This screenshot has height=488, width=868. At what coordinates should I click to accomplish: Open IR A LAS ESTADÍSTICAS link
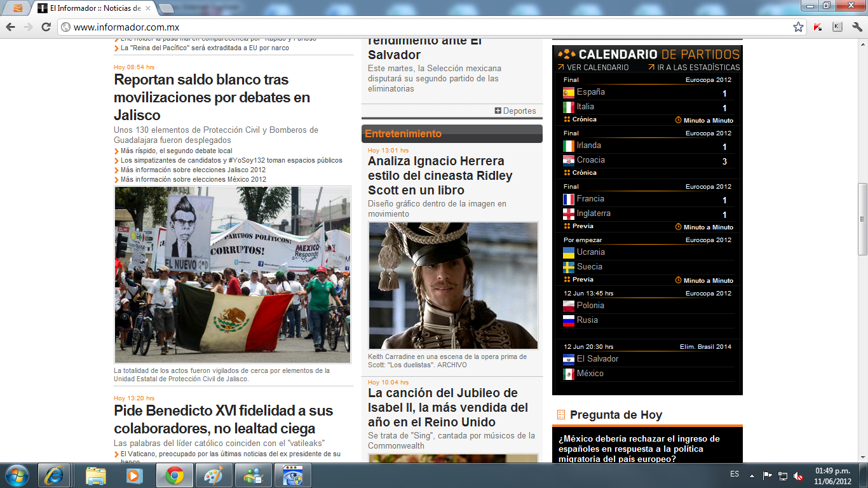tap(694, 67)
